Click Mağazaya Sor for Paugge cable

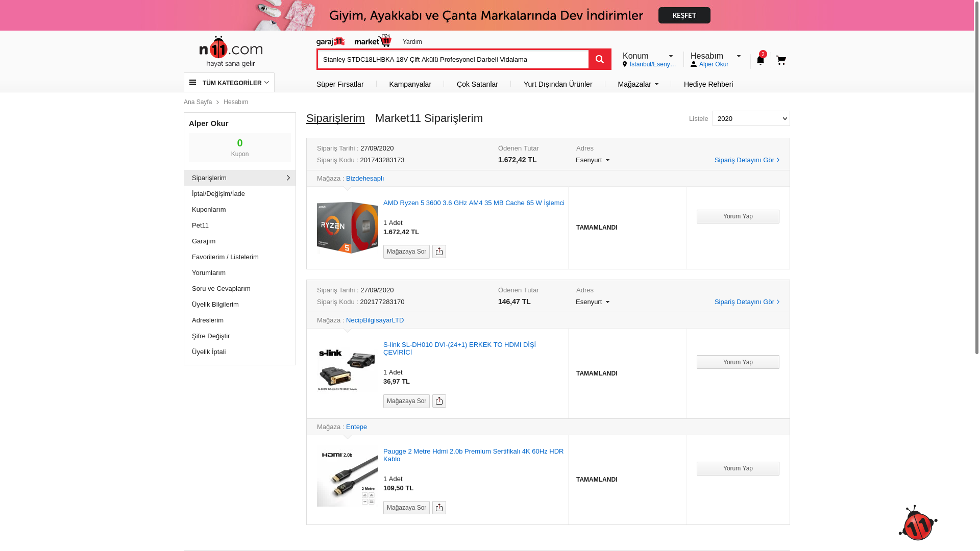[x=406, y=508]
